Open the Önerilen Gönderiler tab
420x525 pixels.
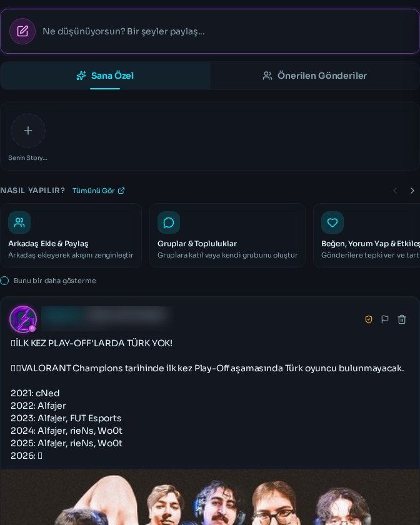315,76
